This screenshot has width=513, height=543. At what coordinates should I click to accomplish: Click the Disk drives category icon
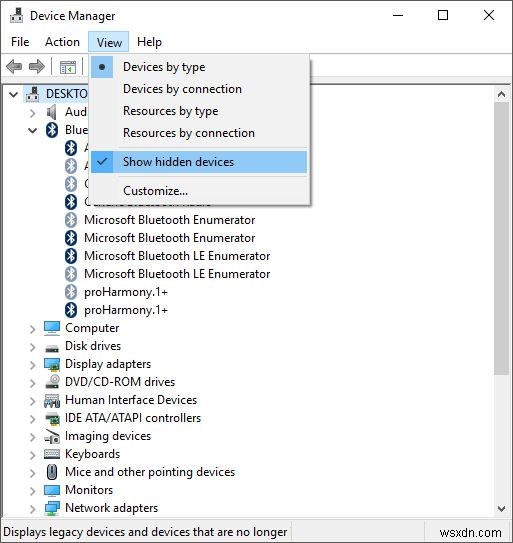coord(52,348)
